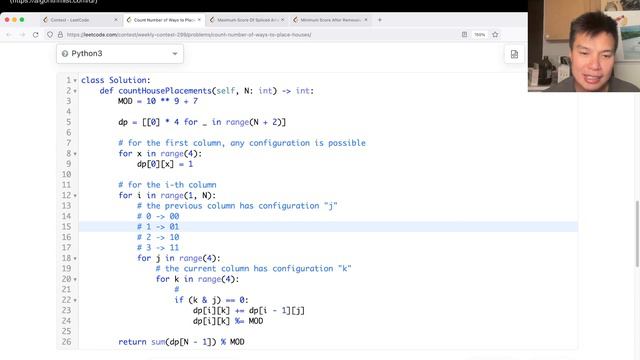Collapse the for k loop on line 20

coord(75,280)
